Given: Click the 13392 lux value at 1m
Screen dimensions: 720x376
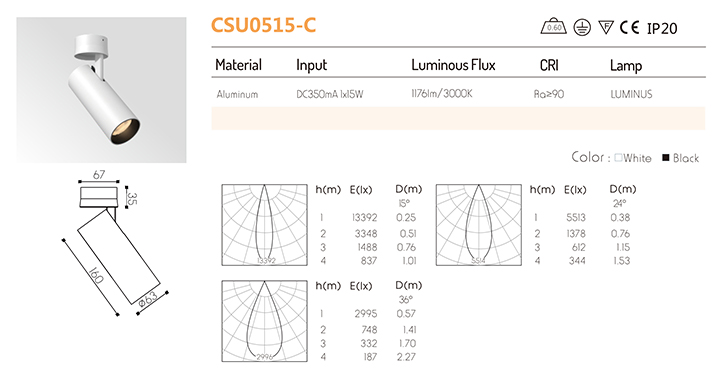Looking at the screenshot, I should 365,218.
